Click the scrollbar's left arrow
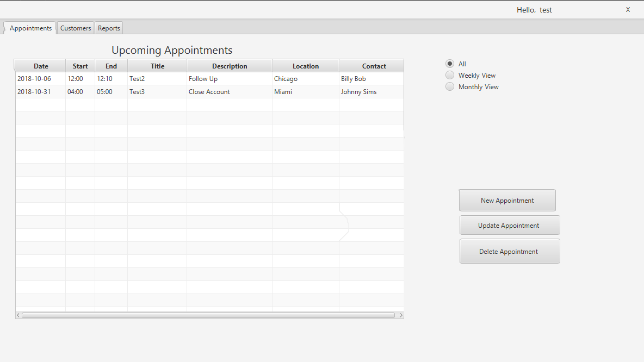This screenshot has width=644, height=362. click(17, 315)
